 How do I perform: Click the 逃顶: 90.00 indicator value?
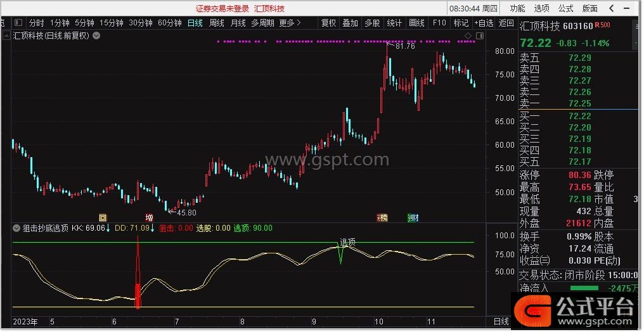point(253,228)
